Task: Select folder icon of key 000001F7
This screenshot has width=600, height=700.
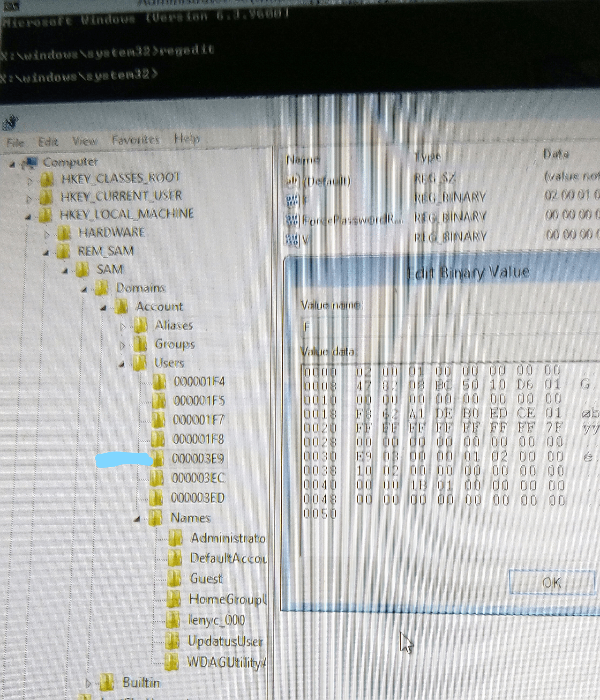Action: 158,420
